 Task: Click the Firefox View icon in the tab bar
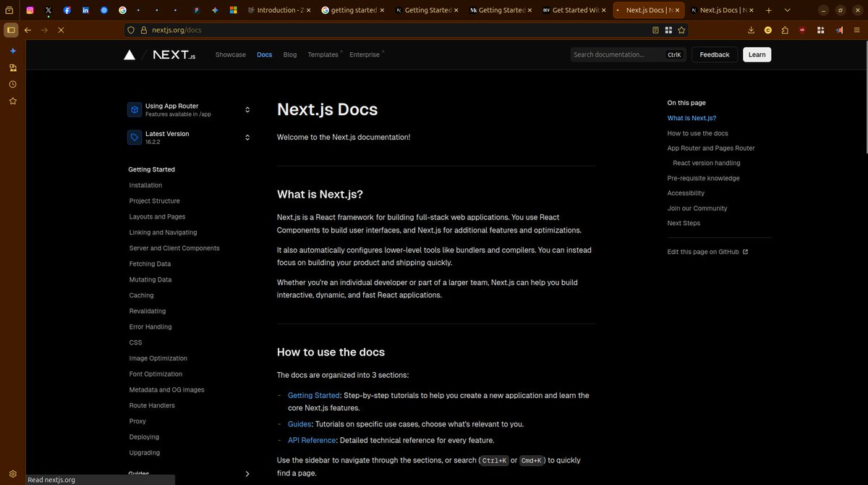coord(10,10)
